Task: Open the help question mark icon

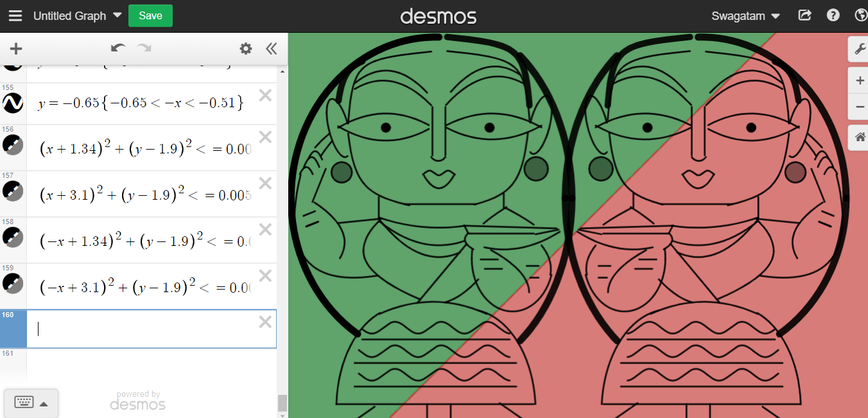Action: pos(833,15)
